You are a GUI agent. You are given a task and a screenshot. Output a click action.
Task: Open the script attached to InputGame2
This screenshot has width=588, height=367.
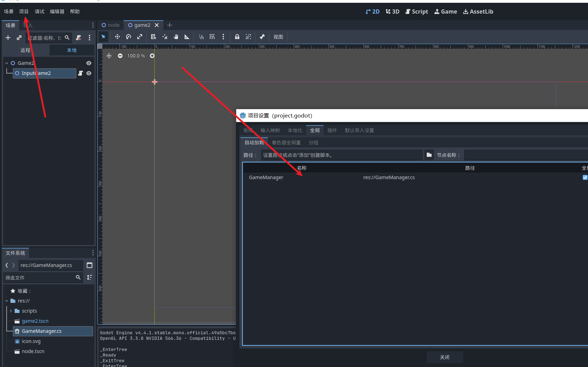coord(80,73)
